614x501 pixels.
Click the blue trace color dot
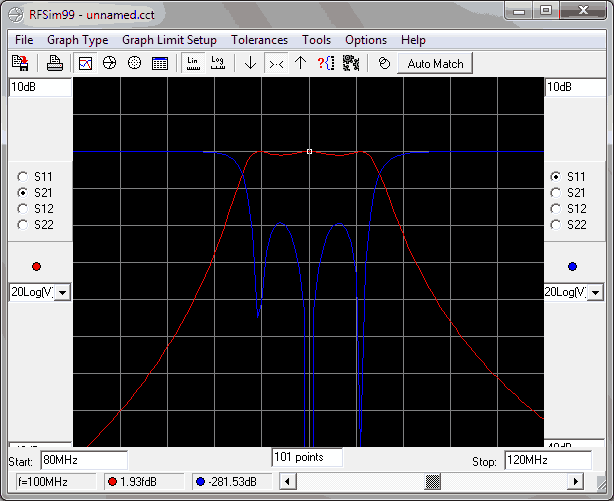(572, 267)
